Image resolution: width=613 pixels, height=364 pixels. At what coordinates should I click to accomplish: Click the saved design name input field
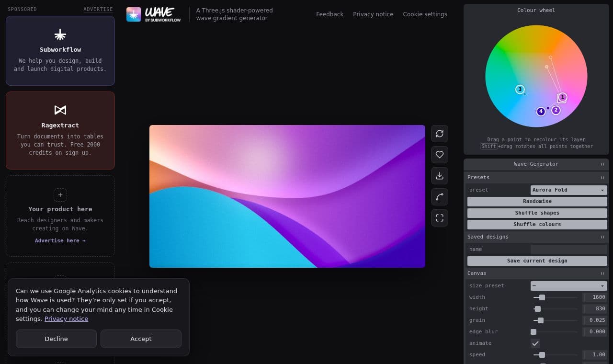point(569,250)
